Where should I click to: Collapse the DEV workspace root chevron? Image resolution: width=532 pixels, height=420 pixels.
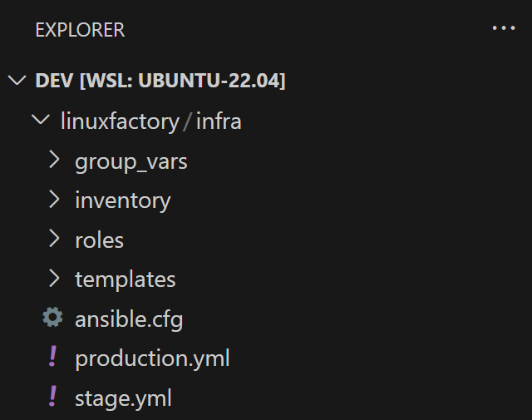pyautogui.click(x=17, y=81)
